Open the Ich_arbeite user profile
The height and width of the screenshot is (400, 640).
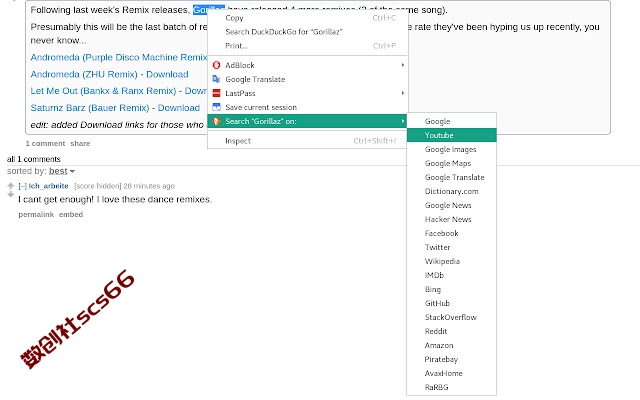tap(49, 186)
